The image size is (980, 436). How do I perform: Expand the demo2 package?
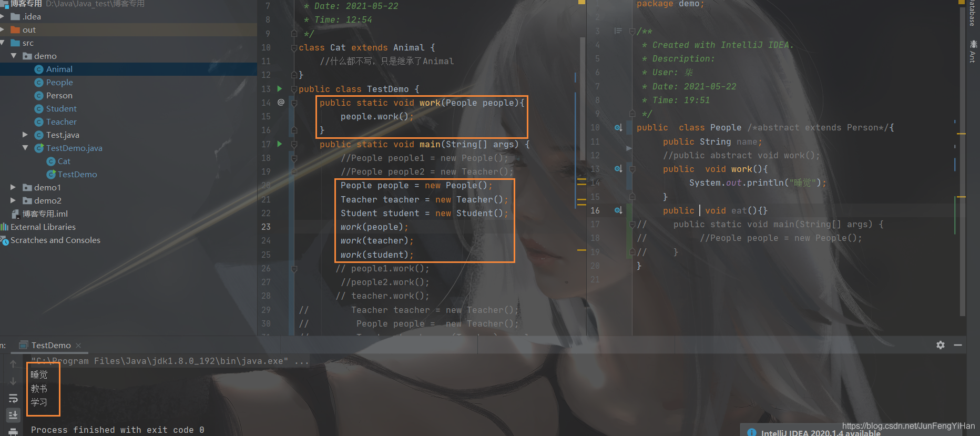[x=14, y=201]
